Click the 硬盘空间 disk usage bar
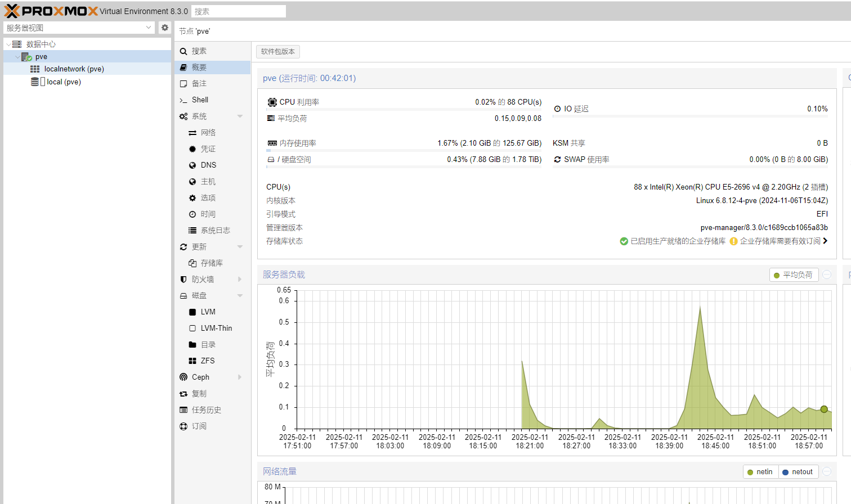 (x=404, y=166)
